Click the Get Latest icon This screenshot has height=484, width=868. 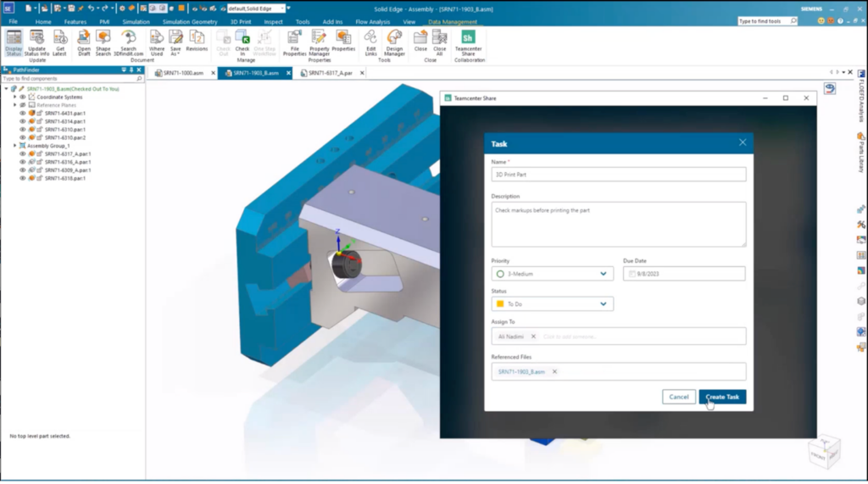[x=60, y=41]
